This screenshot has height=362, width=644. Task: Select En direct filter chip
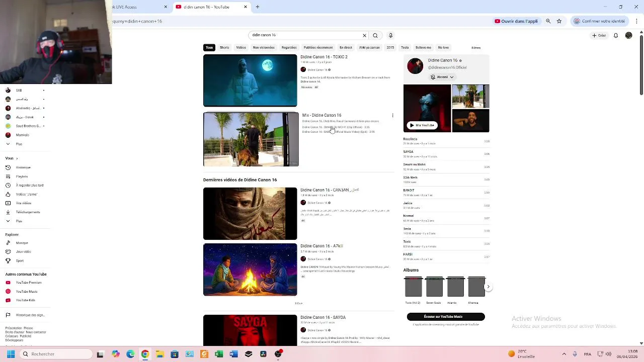[346, 48]
